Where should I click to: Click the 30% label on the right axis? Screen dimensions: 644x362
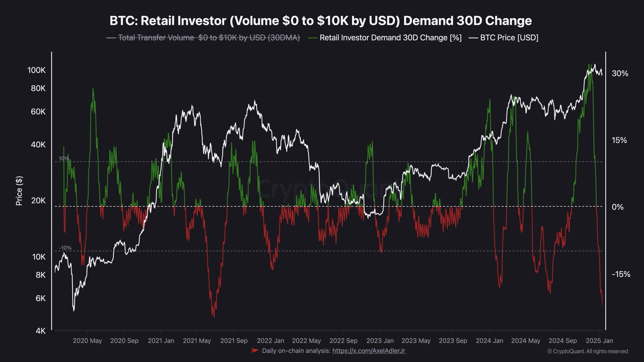pyautogui.click(x=620, y=73)
